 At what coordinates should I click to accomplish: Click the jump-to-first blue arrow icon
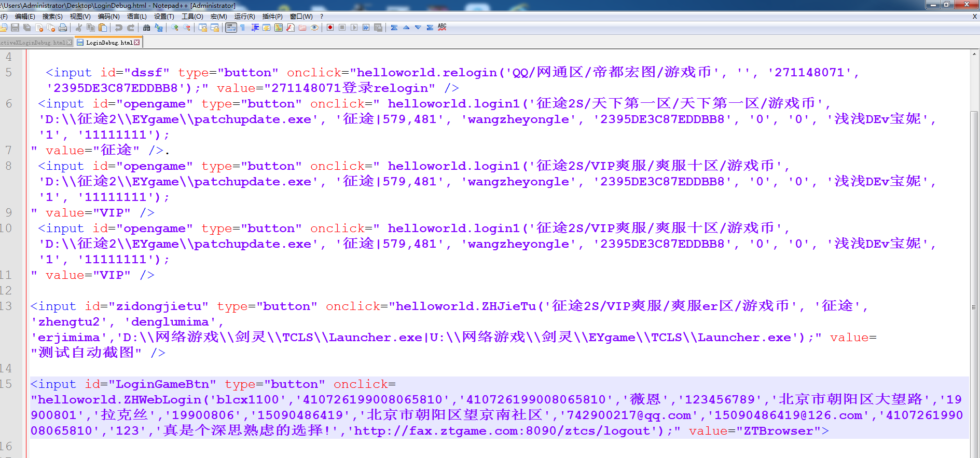[x=394, y=28]
